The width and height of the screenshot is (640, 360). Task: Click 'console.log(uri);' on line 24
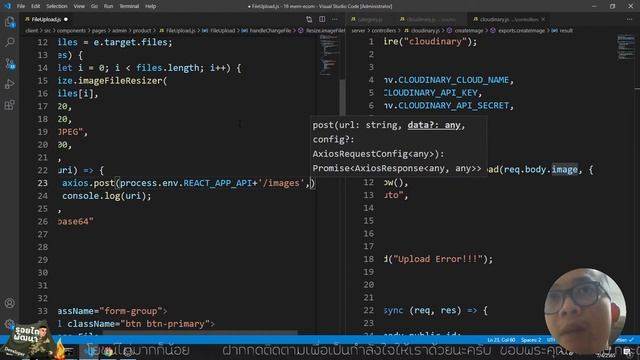click(x=107, y=196)
